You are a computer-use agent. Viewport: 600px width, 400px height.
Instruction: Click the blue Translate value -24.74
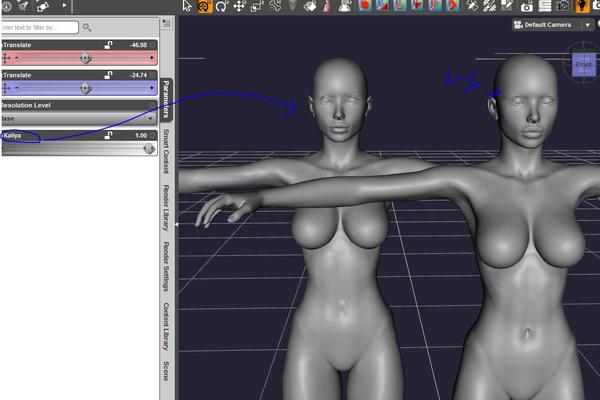[x=138, y=75]
